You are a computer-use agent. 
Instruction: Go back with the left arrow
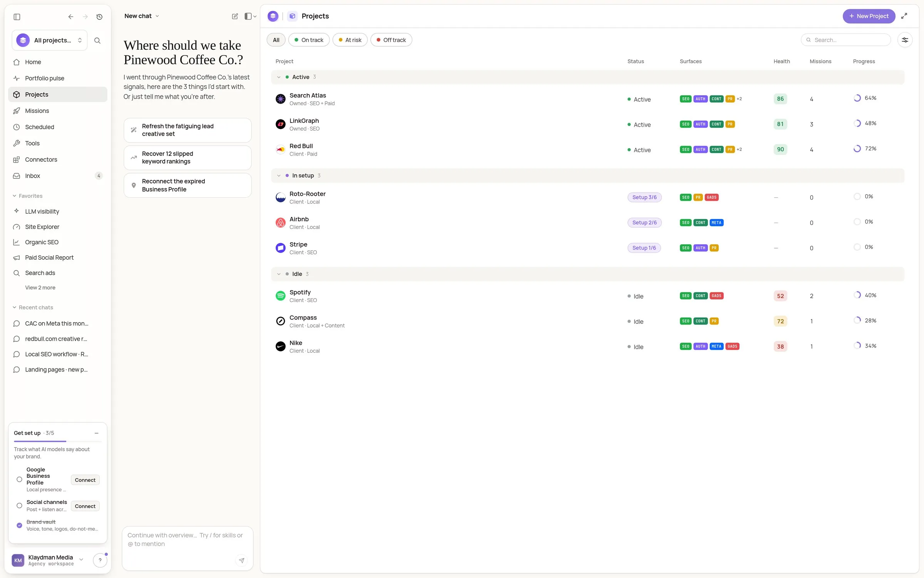click(70, 17)
